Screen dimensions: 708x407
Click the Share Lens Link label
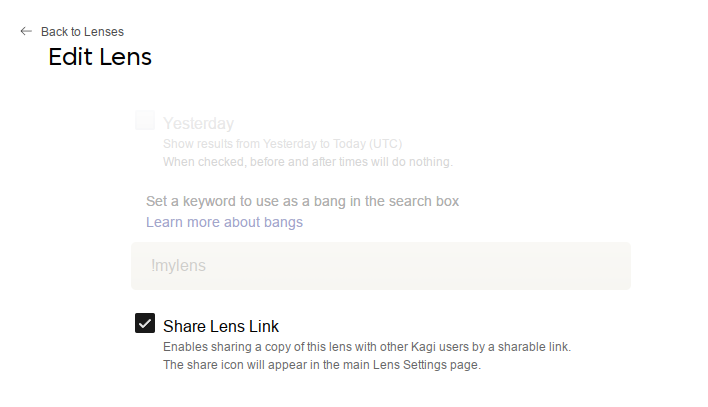(220, 326)
